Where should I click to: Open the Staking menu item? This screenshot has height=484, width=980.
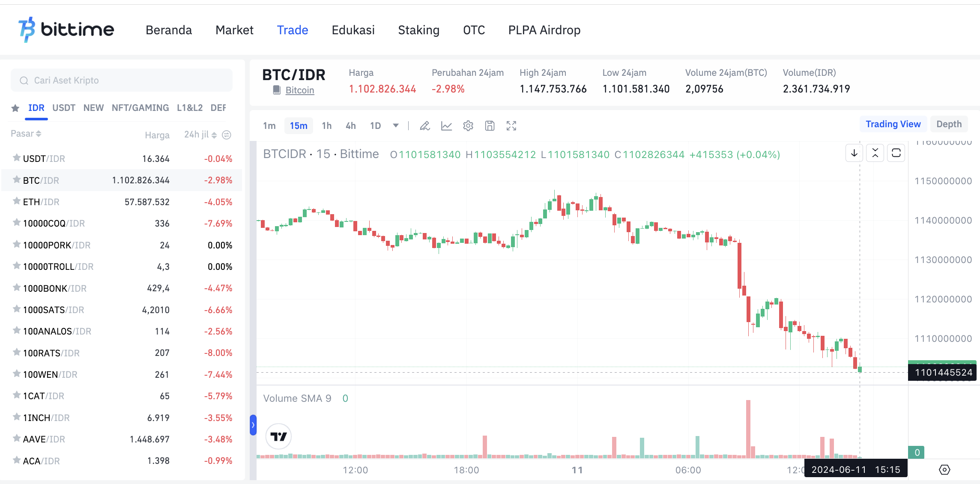(x=418, y=30)
